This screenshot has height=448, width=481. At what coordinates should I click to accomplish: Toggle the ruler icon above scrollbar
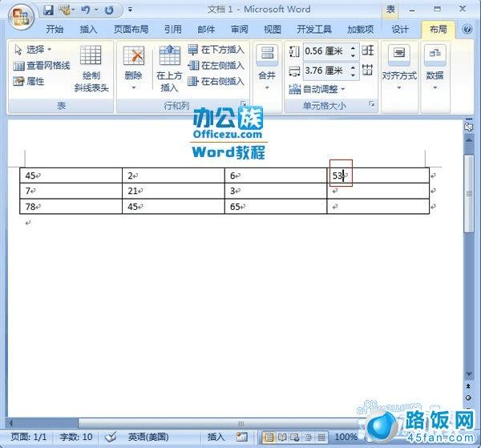pyautogui.click(x=469, y=126)
